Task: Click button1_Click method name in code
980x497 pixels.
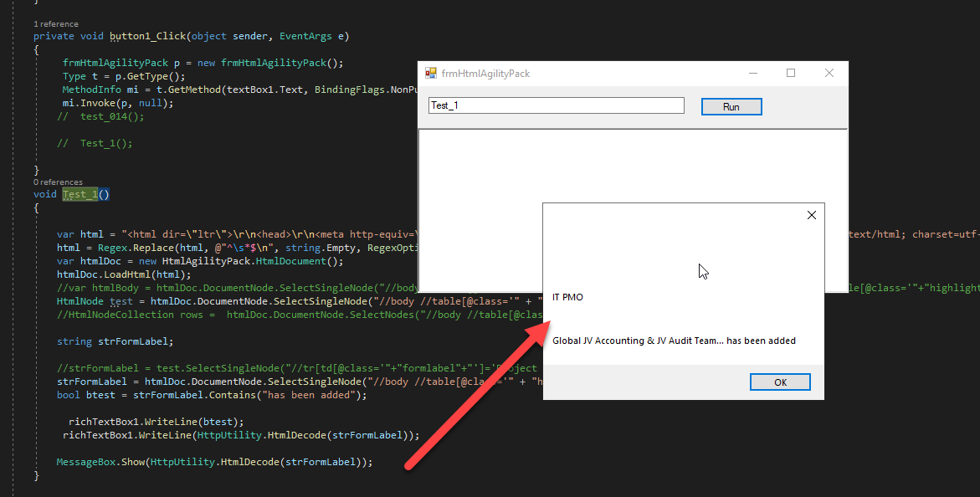Action: [x=148, y=36]
